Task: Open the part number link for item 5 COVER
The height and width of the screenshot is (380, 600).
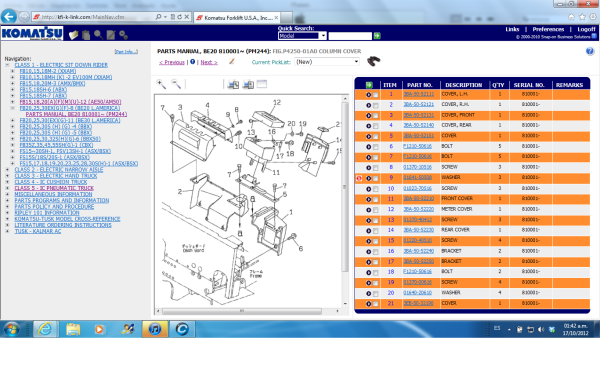Action: (x=419, y=136)
